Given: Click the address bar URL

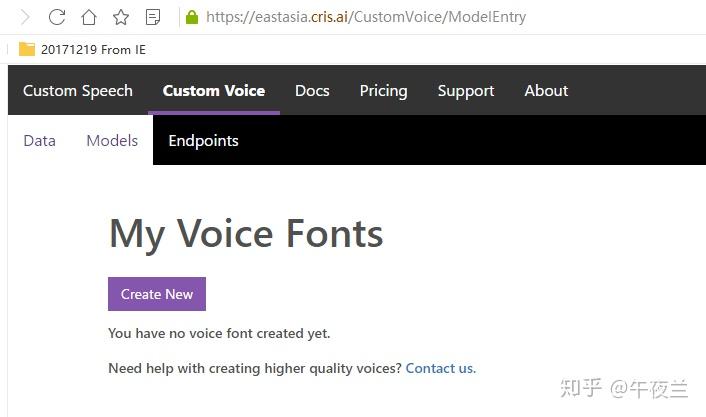Looking at the screenshot, I should 366,17.
